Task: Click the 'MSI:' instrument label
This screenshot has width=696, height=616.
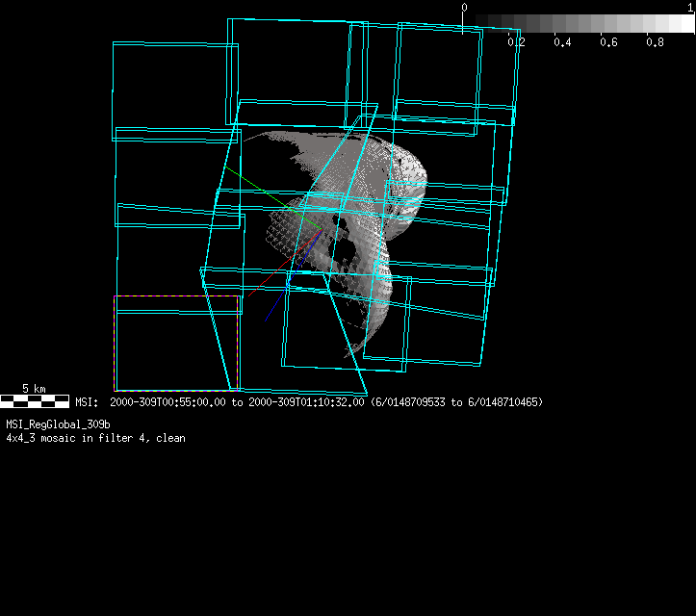Action: (x=88, y=402)
